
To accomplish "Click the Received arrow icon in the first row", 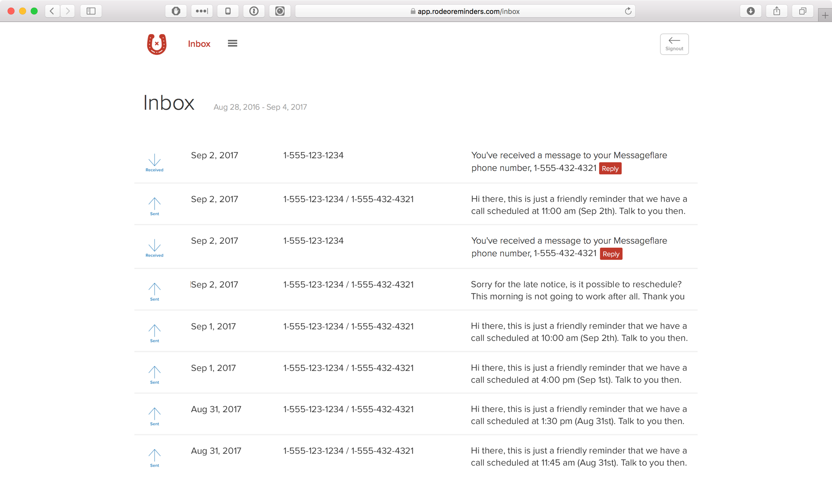I will (x=154, y=162).
